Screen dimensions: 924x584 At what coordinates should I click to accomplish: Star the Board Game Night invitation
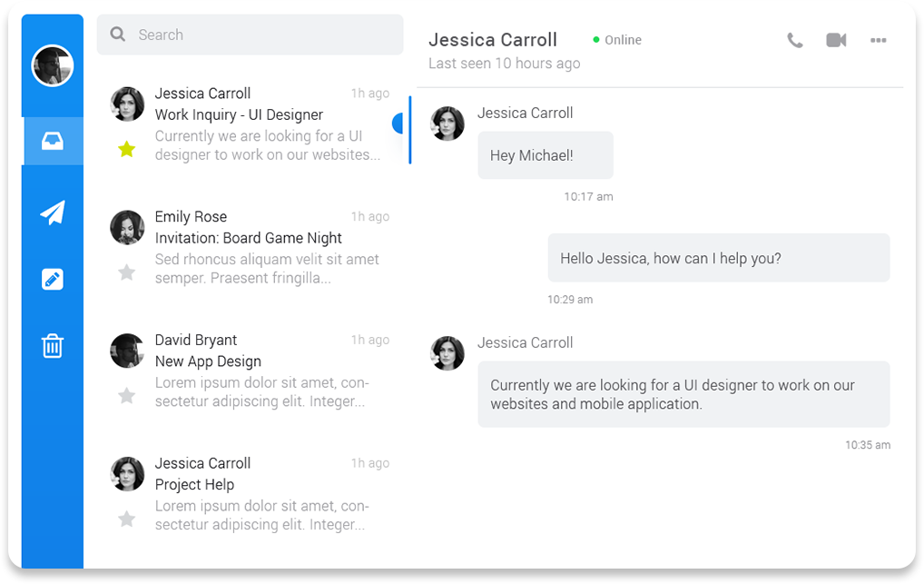click(127, 272)
